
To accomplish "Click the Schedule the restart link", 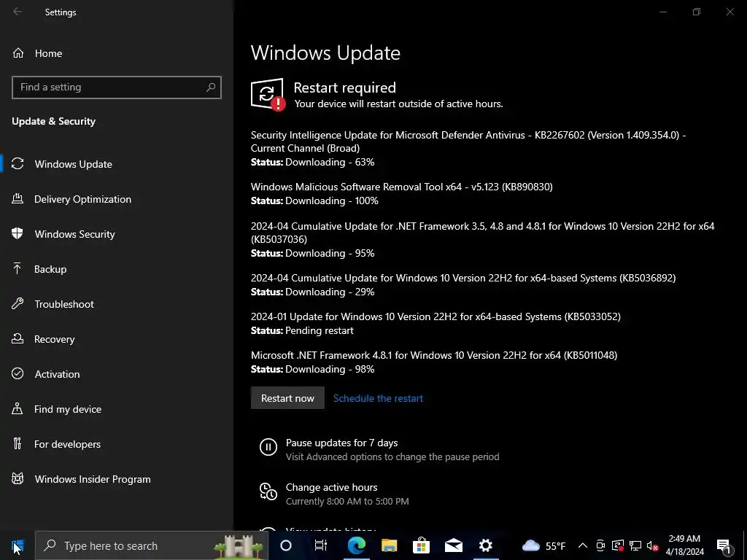I will (378, 398).
